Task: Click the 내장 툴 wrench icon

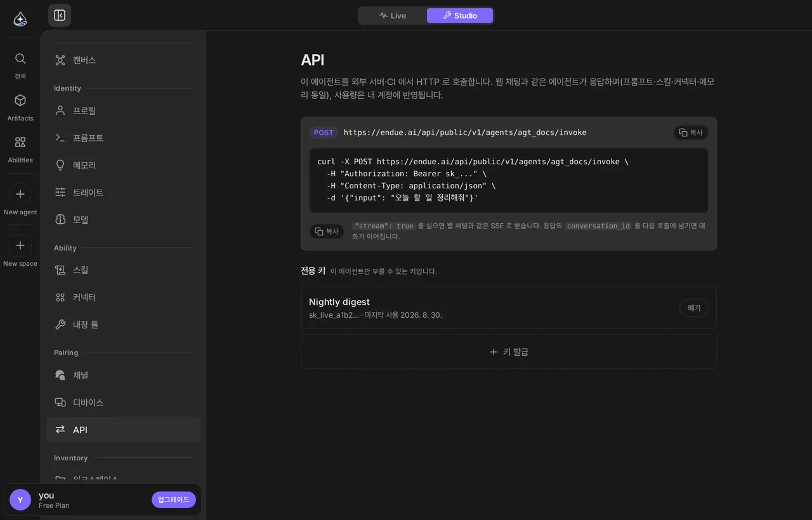Action: tap(60, 325)
